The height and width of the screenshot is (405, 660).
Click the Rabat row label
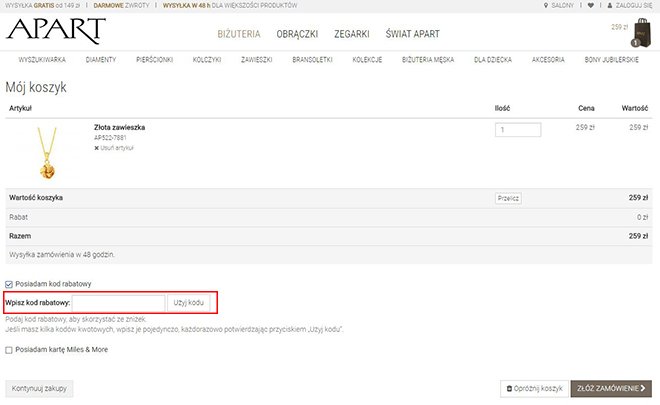pyautogui.click(x=19, y=217)
